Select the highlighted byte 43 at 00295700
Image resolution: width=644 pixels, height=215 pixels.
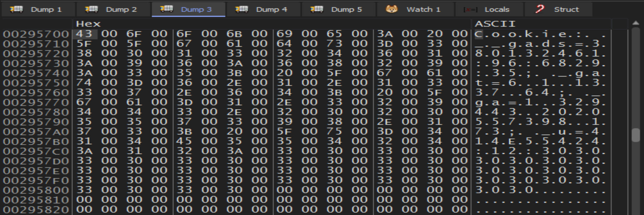pyautogui.click(x=84, y=34)
